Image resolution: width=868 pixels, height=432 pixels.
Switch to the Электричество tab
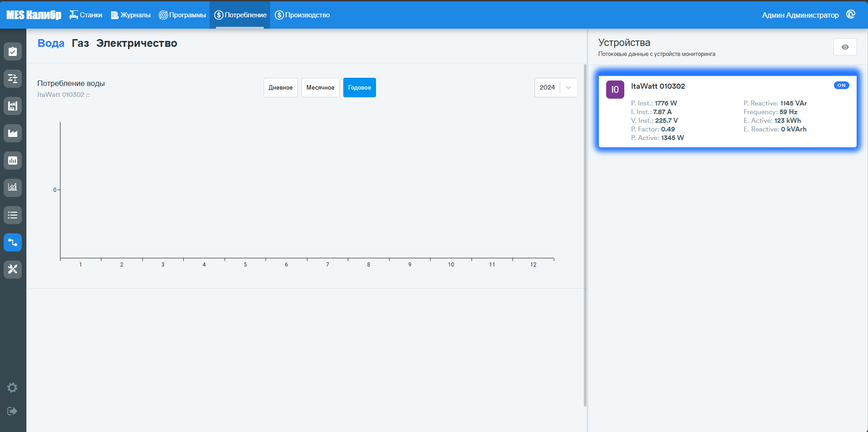tap(137, 43)
